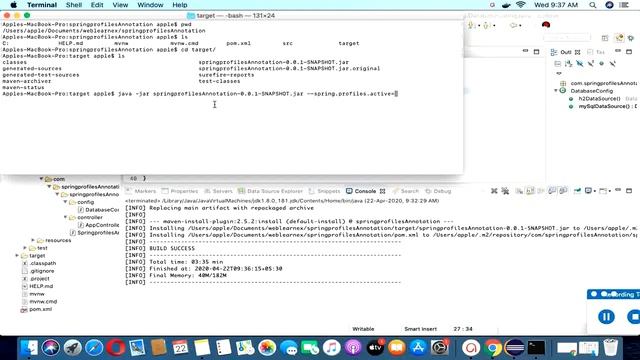640x360 pixels.
Task: Maximize the Console panel
Action: pos(629,191)
